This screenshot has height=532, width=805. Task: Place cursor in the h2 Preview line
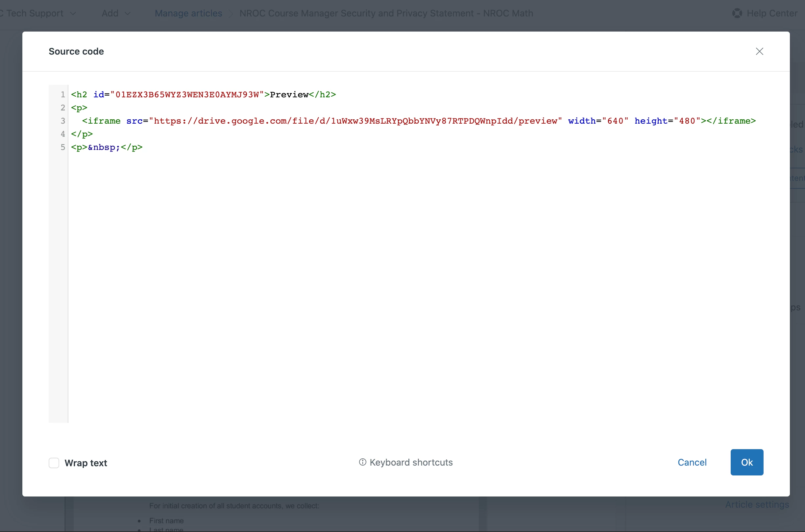point(289,95)
